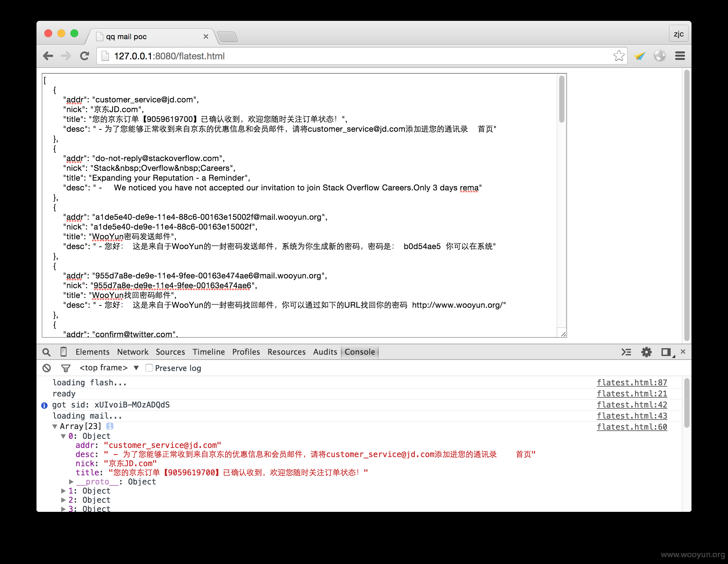This screenshot has height=564, width=728.
Task: Click the zjc profile button
Action: pyautogui.click(x=678, y=34)
